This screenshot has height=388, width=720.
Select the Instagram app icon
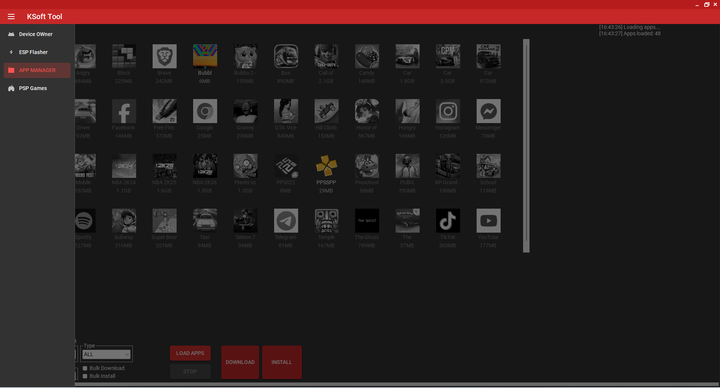tap(448, 111)
